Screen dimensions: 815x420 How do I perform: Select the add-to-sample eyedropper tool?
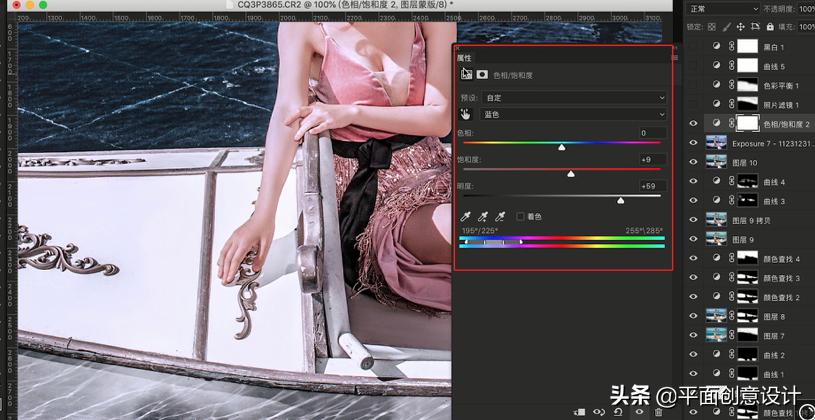(x=482, y=216)
